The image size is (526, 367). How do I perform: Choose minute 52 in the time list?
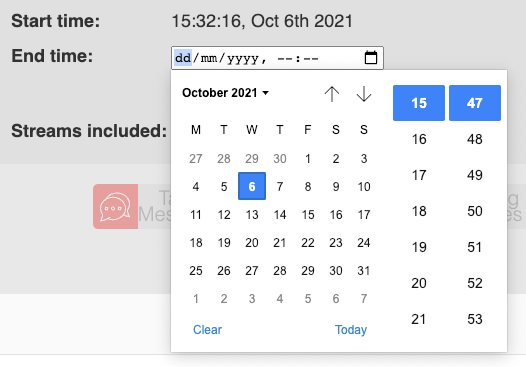click(475, 283)
